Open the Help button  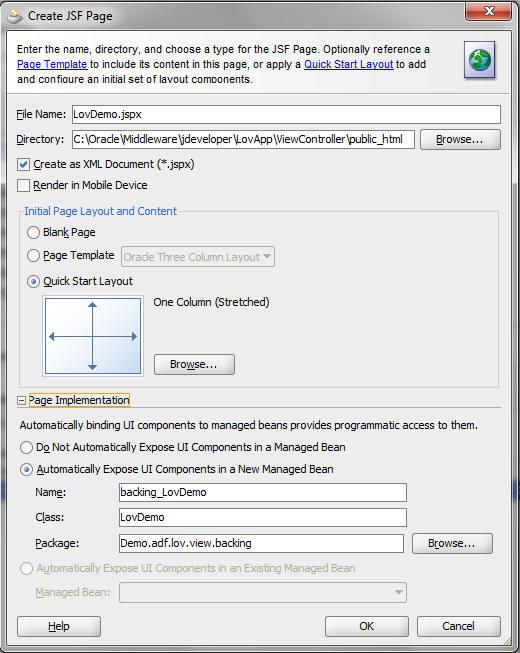[59, 626]
